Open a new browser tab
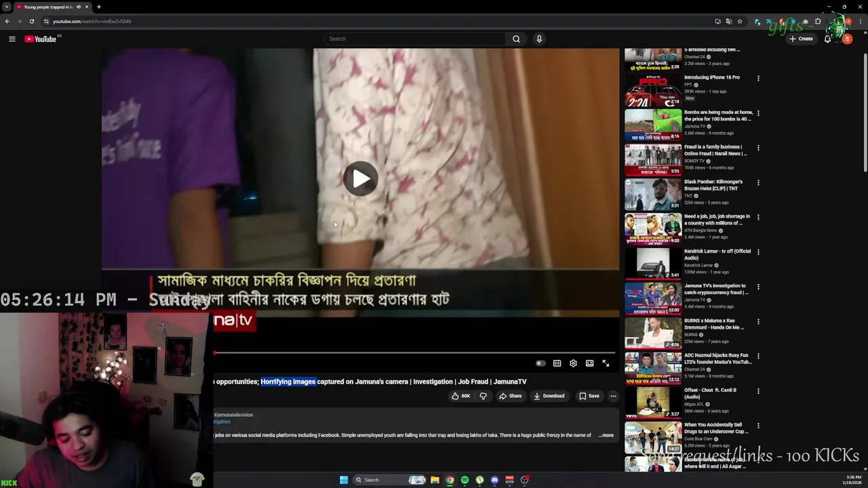Screen dimensions: 868x488 (x=98, y=7)
